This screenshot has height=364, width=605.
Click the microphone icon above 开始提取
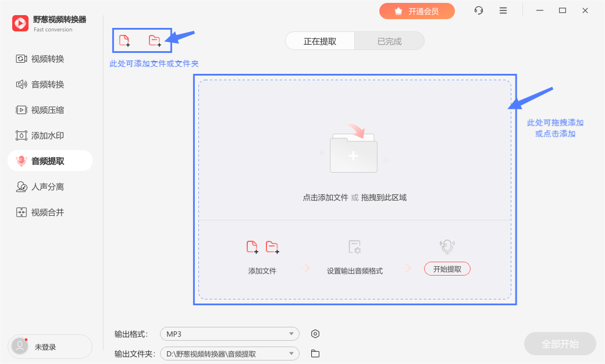click(447, 247)
